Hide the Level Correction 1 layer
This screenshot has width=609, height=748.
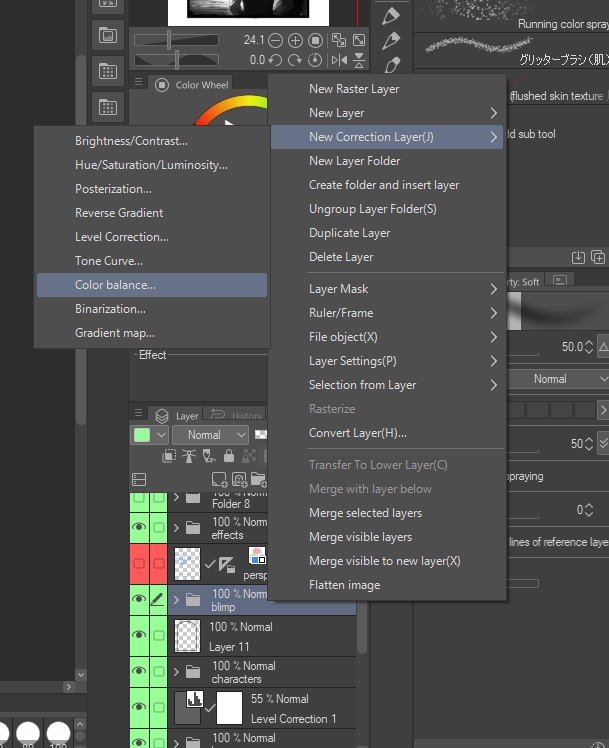click(139, 706)
